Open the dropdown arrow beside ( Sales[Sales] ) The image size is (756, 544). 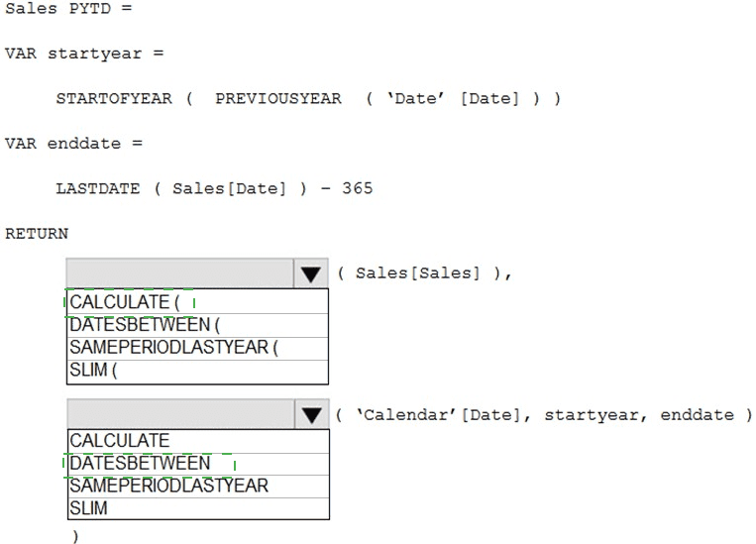coord(311,274)
